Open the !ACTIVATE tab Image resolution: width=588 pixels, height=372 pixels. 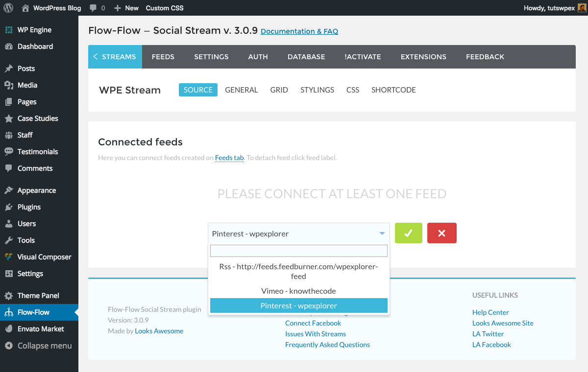[x=363, y=57]
